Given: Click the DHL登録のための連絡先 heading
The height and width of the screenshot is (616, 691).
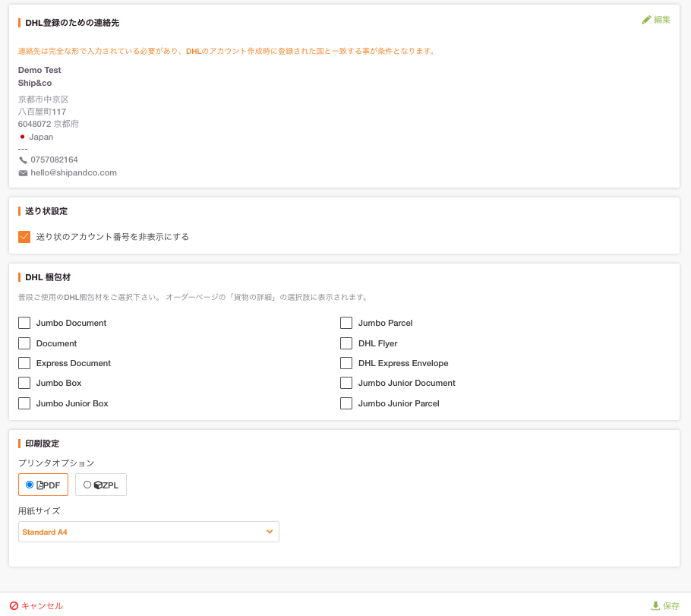Looking at the screenshot, I should [x=72, y=23].
